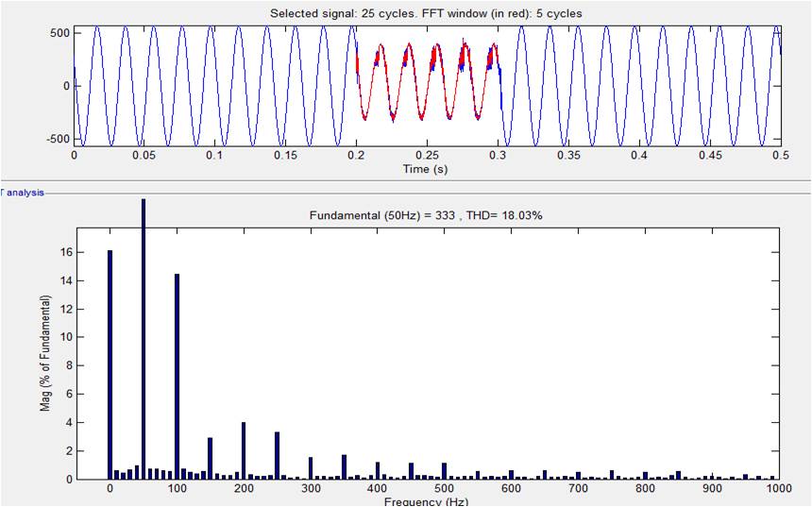Screen dimensions: 812x507
Task: Click the FFT analysis panel label
Action: tap(23, 192)
